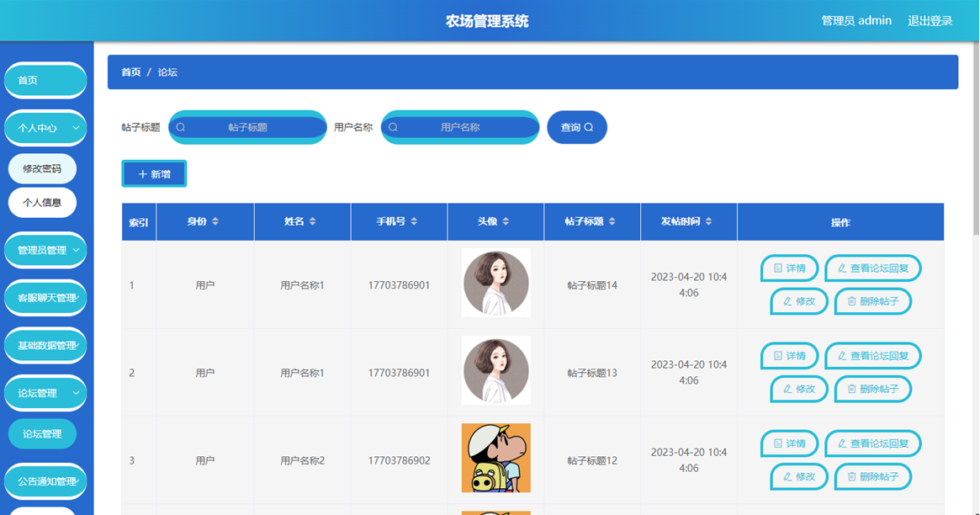Click 首页 in the breadcrumb
This screenshot has width=980, height=515.
tap(130, 72)
